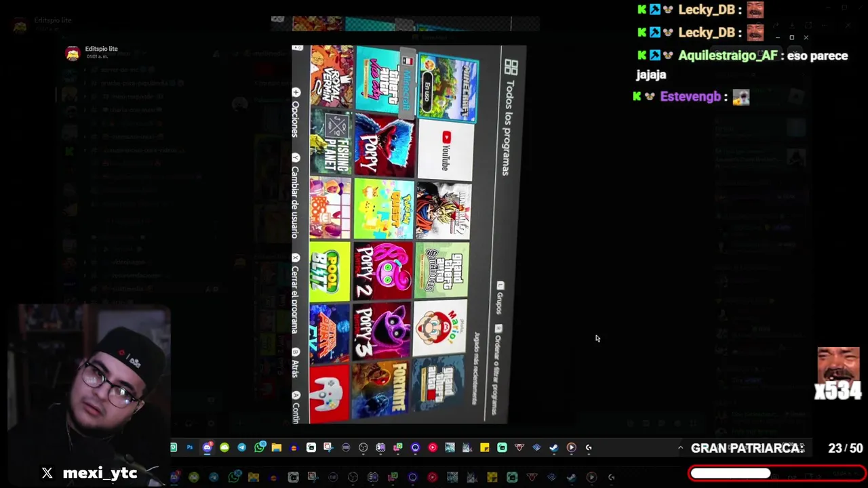Select the Poppy 2 game tile
This screenshot has height=488, width=868.
382,271
